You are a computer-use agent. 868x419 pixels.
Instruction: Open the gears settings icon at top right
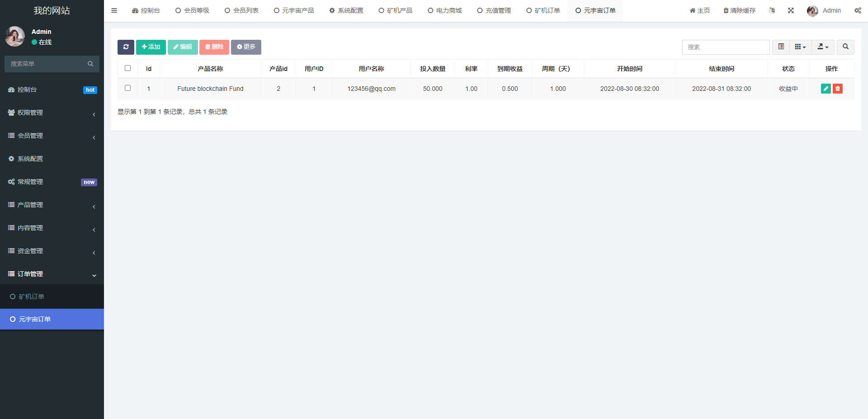(x=858, y=10)
